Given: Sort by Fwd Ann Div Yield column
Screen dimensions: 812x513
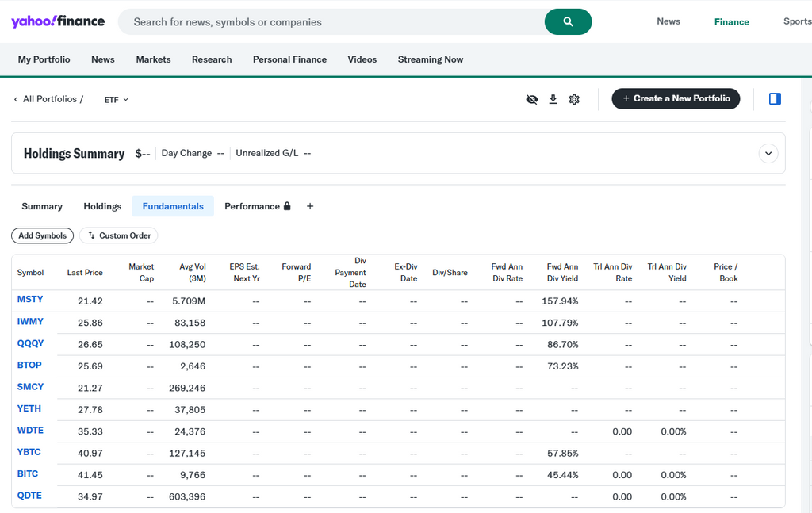Looking at the screenshot, I should tap(562, 273).
